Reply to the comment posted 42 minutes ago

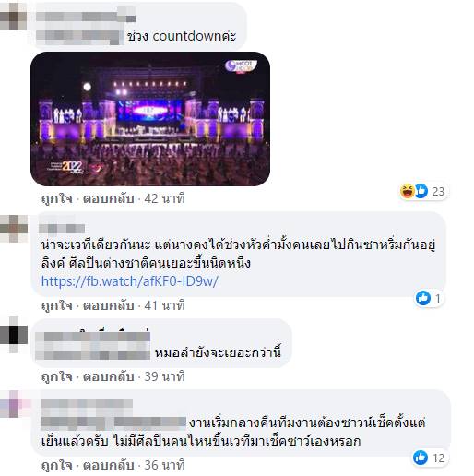pyautogui.click(x=109, y=198)
